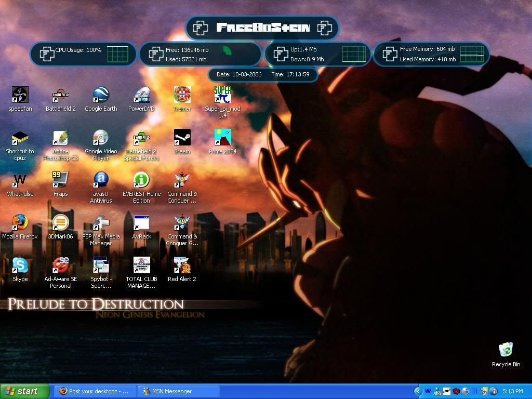Switch to the MSN Messenger taskbar window
This screenshot has height=399, width=532.
click(x=178, y=391)
